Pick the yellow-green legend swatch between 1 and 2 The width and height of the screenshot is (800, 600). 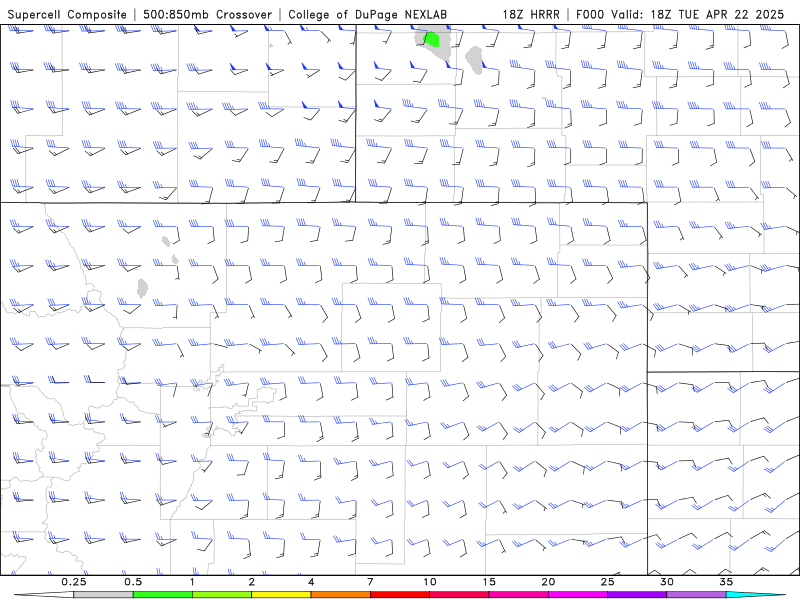pyautogui.click(x=221, y=595)
